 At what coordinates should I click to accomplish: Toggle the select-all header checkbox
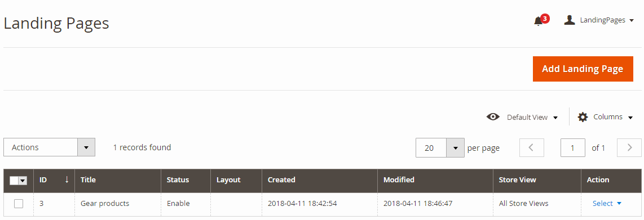click(x=14, y=181)
